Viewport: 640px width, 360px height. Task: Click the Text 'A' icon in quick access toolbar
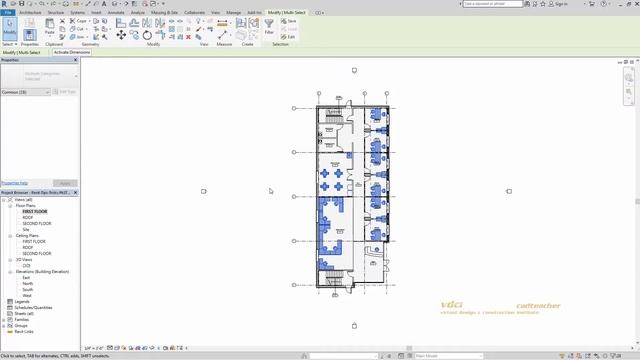pyautogui.click(x=104, y=4)
